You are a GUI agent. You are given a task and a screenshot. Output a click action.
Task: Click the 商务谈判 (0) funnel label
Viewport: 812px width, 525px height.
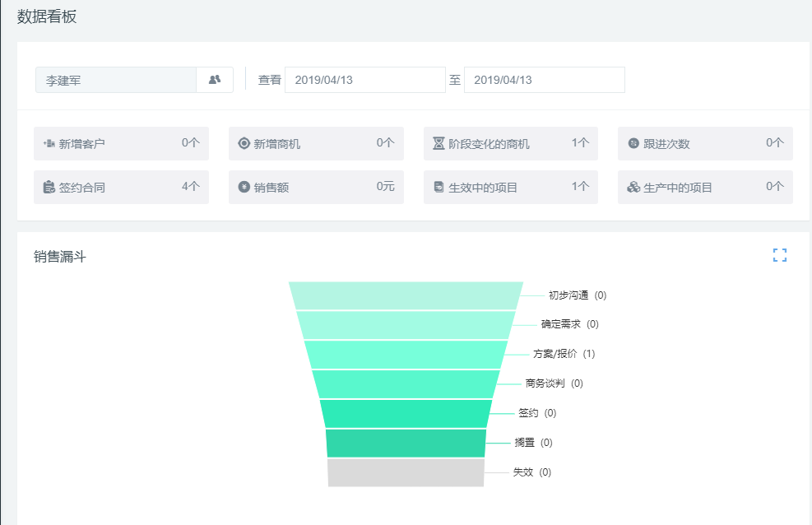pos(554,383)
